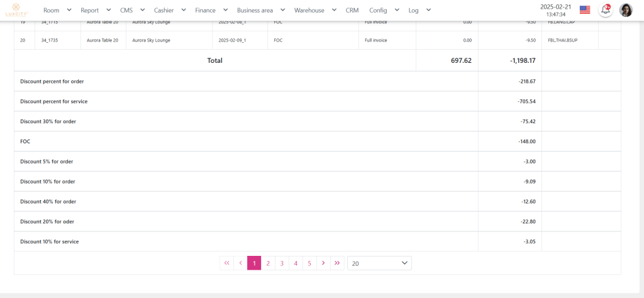Open the notifications bell icon
Screen dimensions: 644x298
pyautogui.click(x=605, y=10)
